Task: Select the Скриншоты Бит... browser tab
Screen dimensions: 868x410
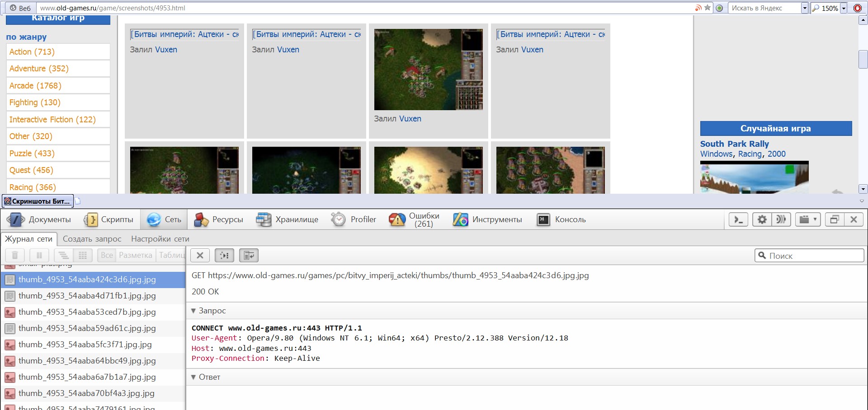Action: click(x=38, y=201)
